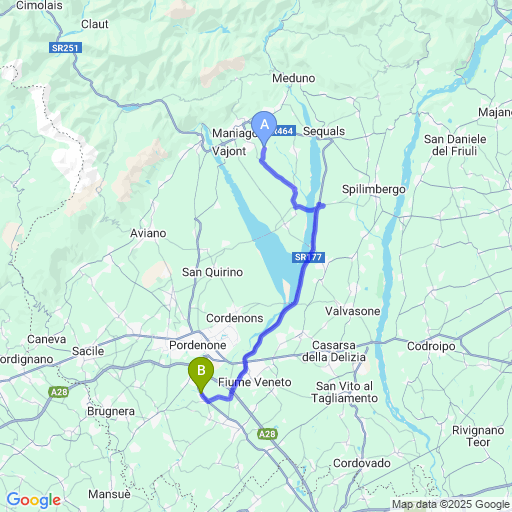Click the Aviano town label
Image resolution: width=512 pixels, height=512 pixels.
click(148, 233)
